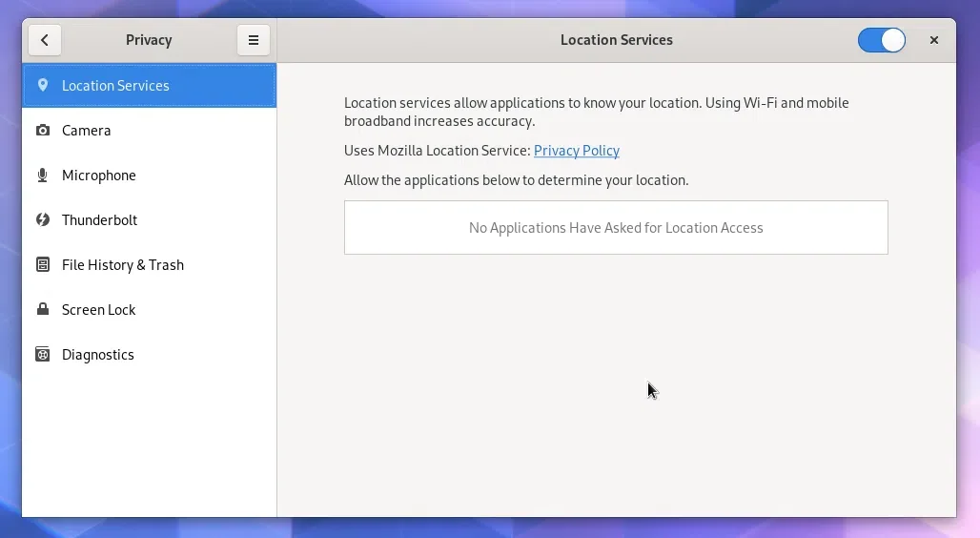
Task: Close the Settings window
Action: [933, 40]
